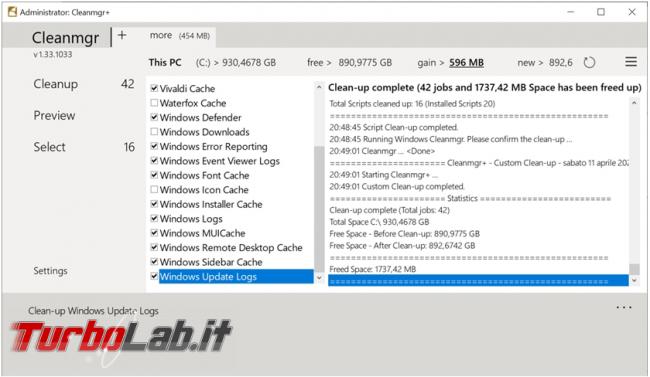The image size is (650, 377).
Task: Click the Free Space - Before Clean-up line
Action: click(404, 233)
